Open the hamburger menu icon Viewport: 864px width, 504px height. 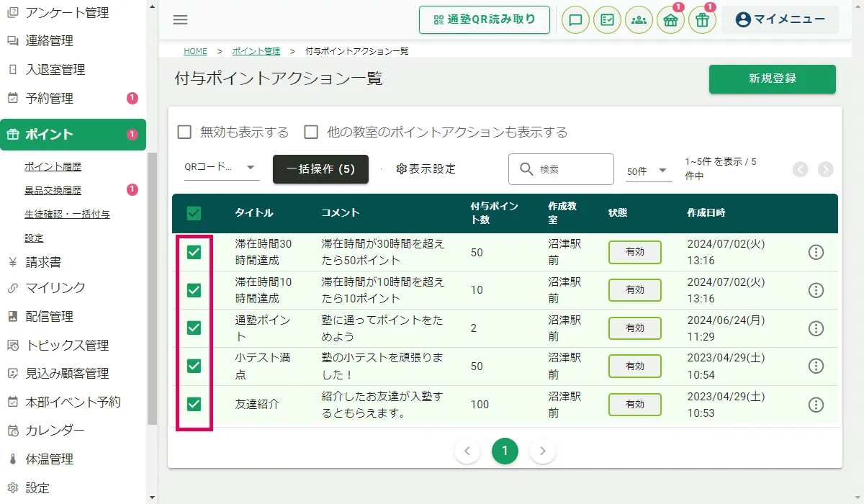coord(181,19)
